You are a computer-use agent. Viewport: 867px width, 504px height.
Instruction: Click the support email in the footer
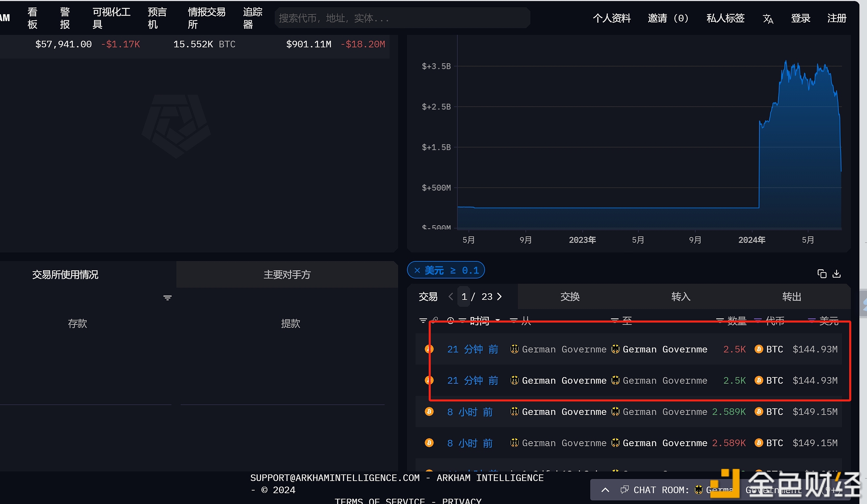[335, 478]
